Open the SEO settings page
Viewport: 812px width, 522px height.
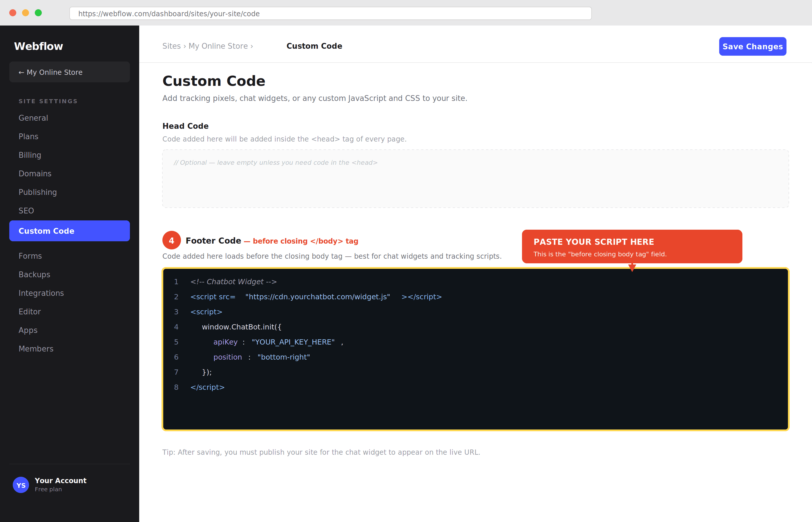(26, 211)
